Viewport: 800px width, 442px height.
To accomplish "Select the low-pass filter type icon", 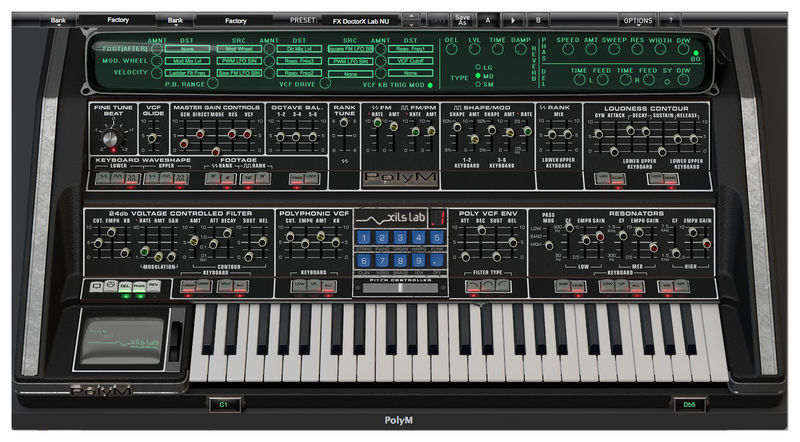I will (x=473, y=286).
